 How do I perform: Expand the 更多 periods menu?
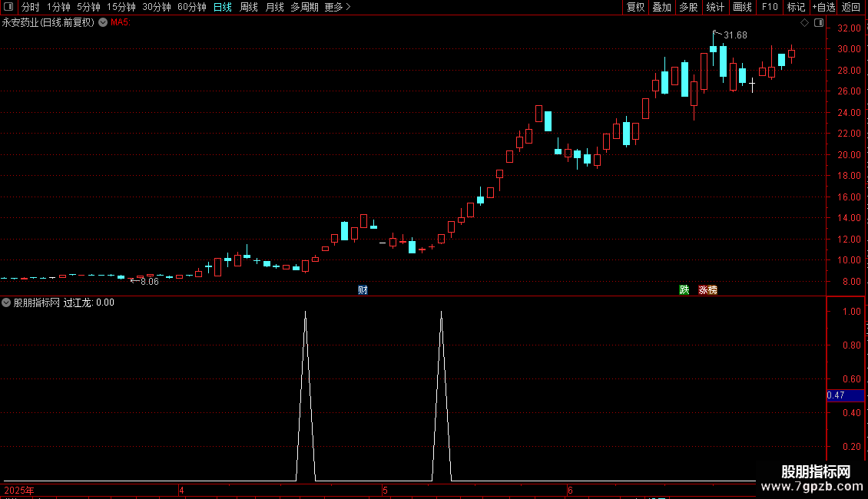pyautogui.click(x=338, y=7)
